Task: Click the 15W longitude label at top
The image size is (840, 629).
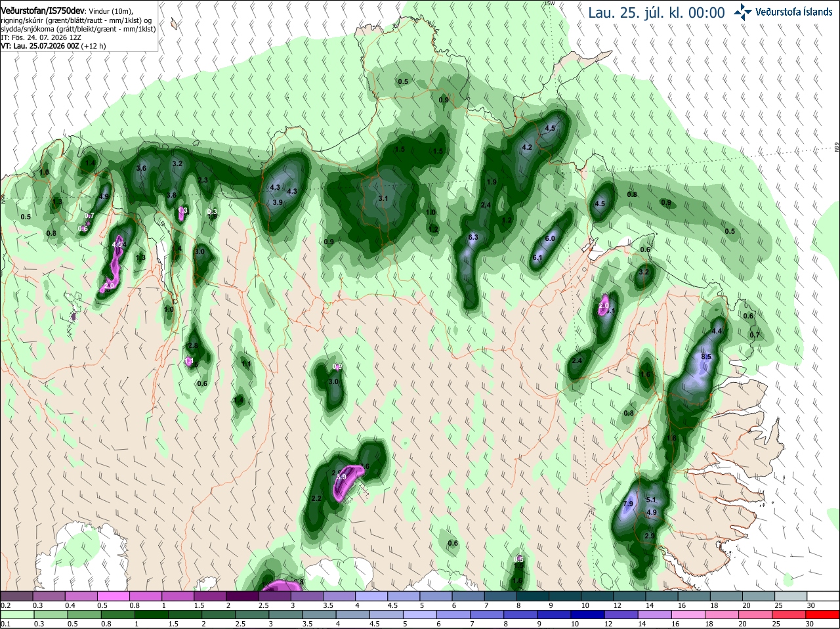Action: click(550, 3)
